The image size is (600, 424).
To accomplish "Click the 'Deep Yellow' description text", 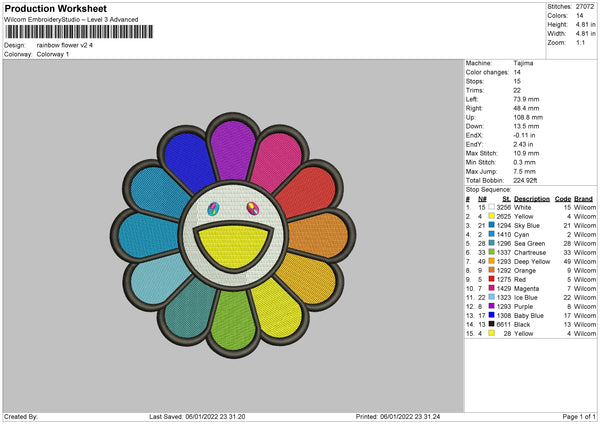I will 532,261.
